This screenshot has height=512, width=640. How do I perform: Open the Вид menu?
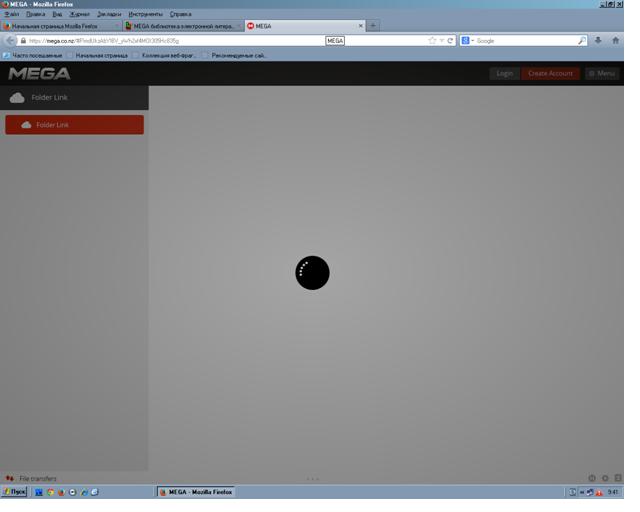click(57, 14)
